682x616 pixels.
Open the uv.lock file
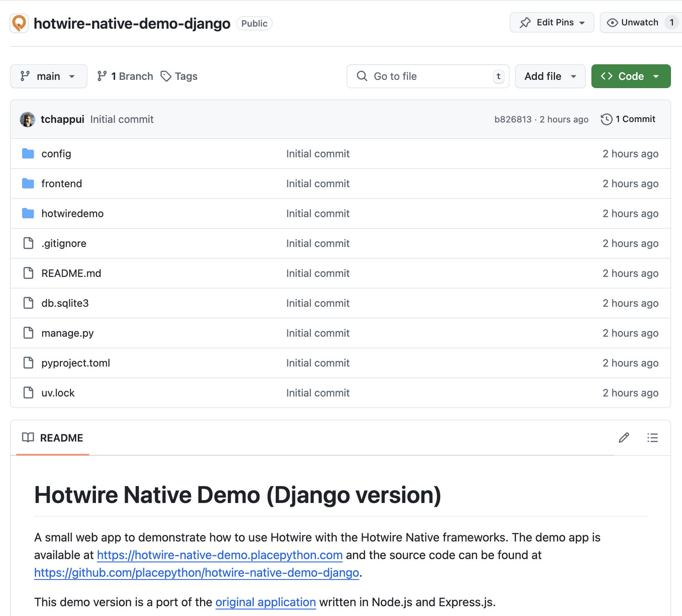[58, 393]
